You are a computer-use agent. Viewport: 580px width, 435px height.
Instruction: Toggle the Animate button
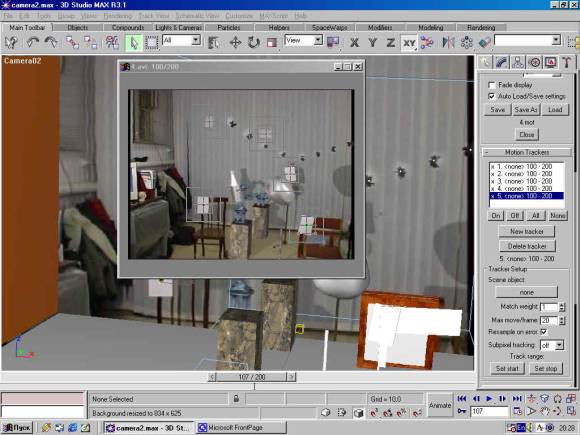click(x=440, y=405)
